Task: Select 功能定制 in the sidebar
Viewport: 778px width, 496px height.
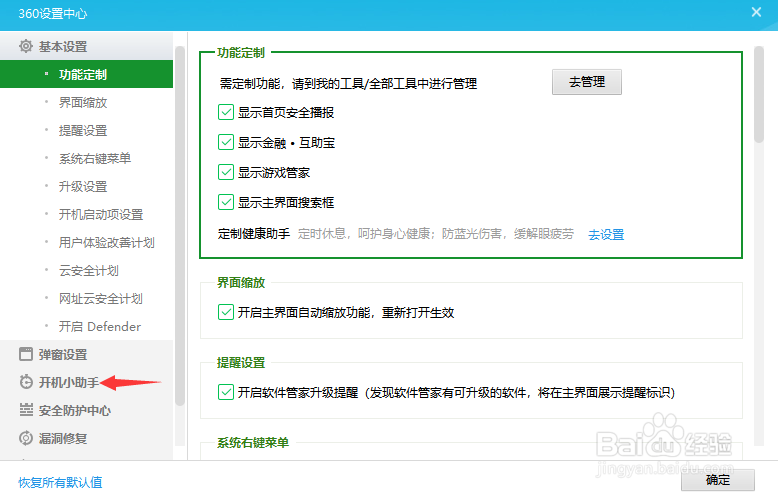Action: point(86,74)
